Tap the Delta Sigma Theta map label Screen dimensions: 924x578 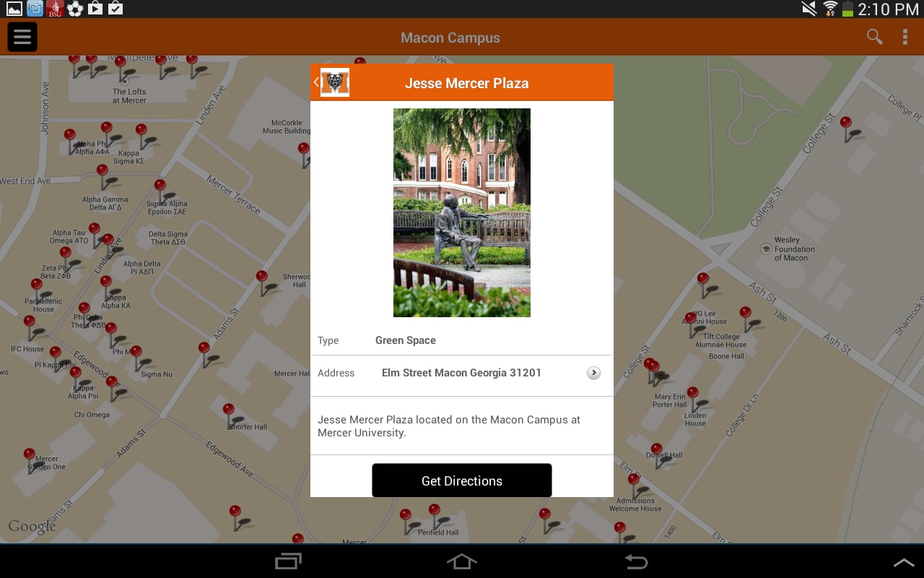pyautogui.click(x=167, y=238)
